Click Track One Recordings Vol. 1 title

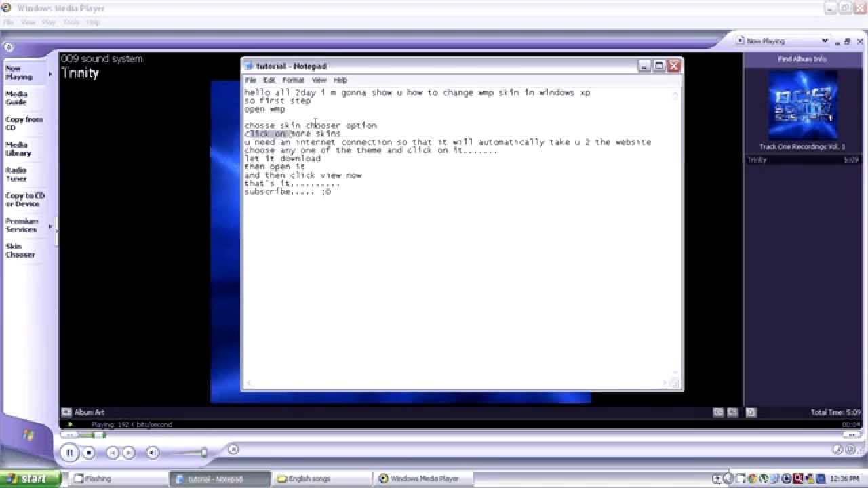pyautogui.click(x=802, y=147)
